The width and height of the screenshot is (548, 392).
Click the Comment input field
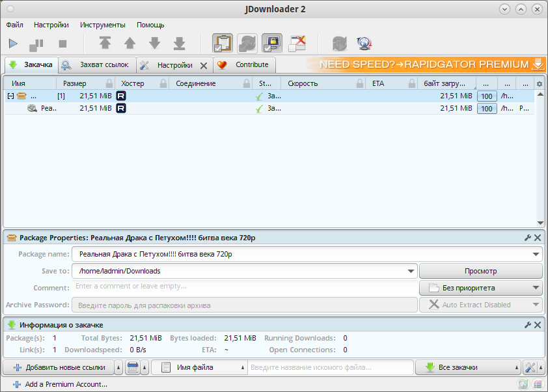tap(245, 287)
